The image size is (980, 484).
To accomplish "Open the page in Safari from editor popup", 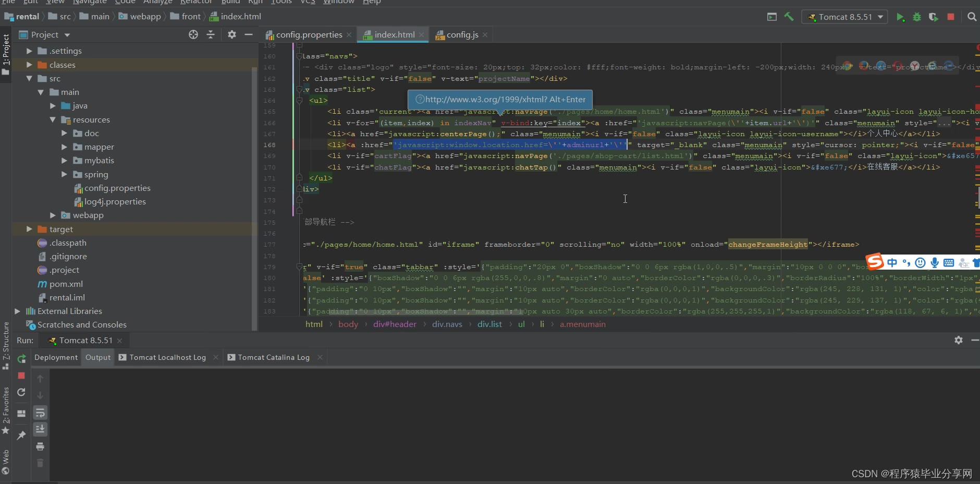I will tap(881, 66).
